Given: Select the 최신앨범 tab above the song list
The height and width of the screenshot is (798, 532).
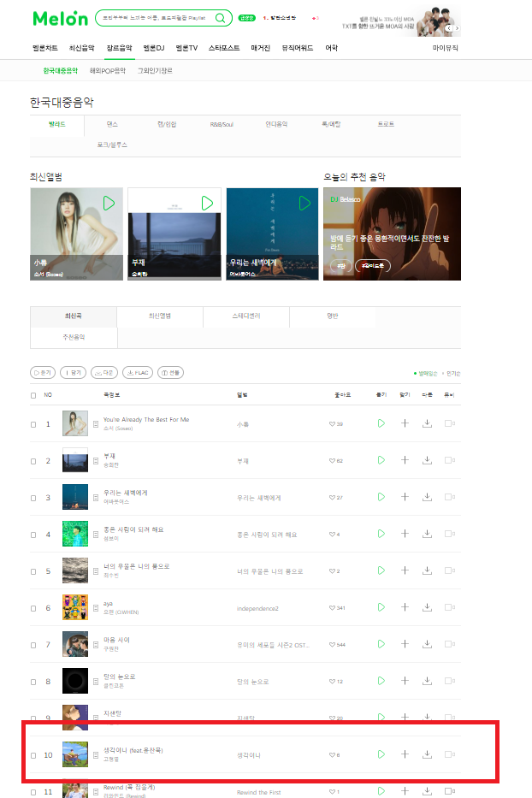Looking at the screenshot, I should (x=160, y=316).
